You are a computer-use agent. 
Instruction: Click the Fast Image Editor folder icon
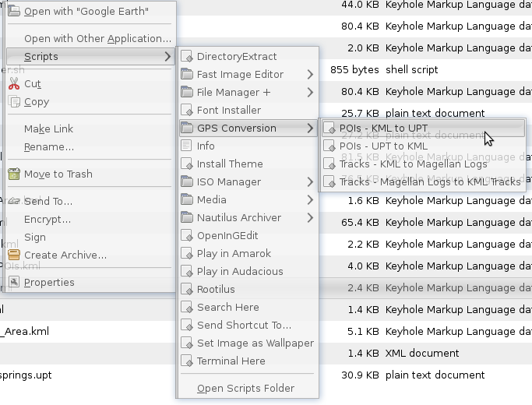pos(187,74)
